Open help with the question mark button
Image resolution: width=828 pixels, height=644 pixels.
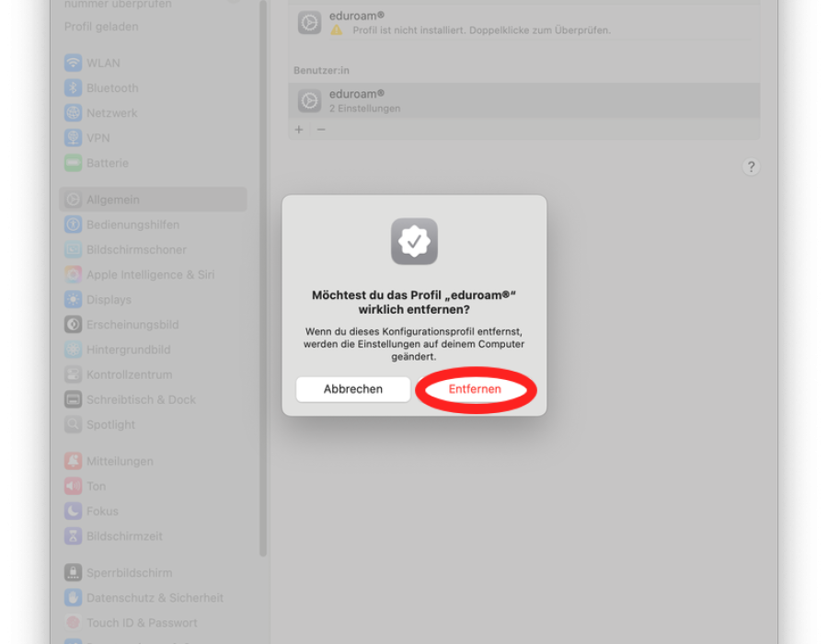(x=751, y=167)
